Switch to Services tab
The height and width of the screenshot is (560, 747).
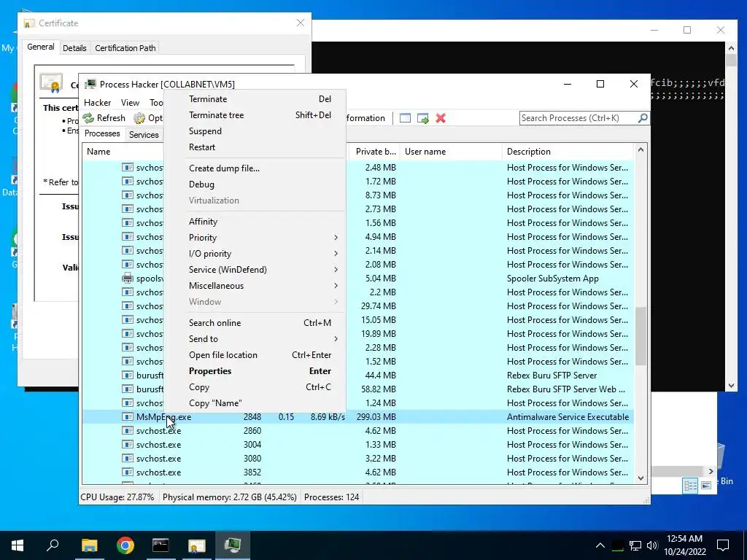[x=144, y=134]
